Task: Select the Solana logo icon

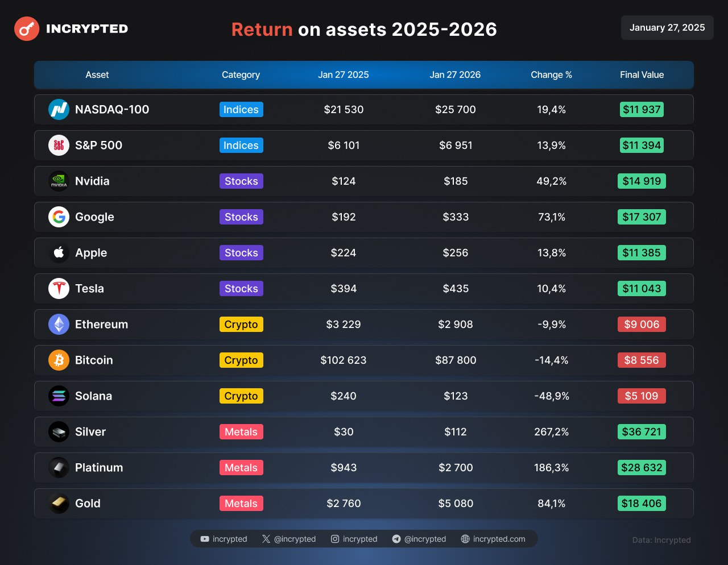Action: click(x=59, y=396)
